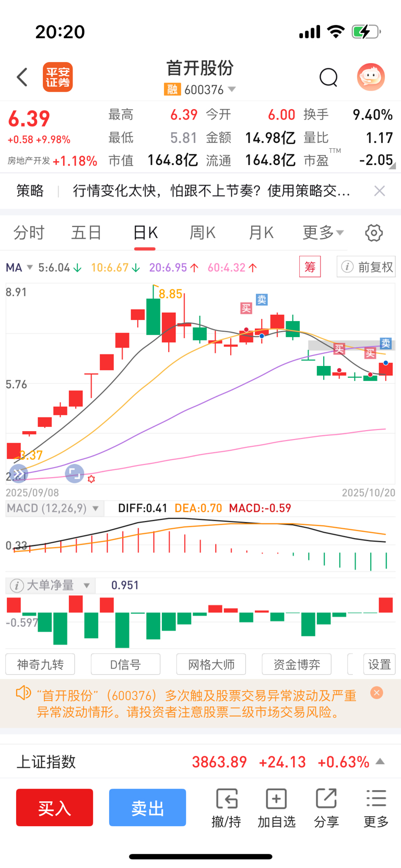Read the 首开股份 risk warning text
The width and height of the screenshot is (401, 868).
[197, 704]
